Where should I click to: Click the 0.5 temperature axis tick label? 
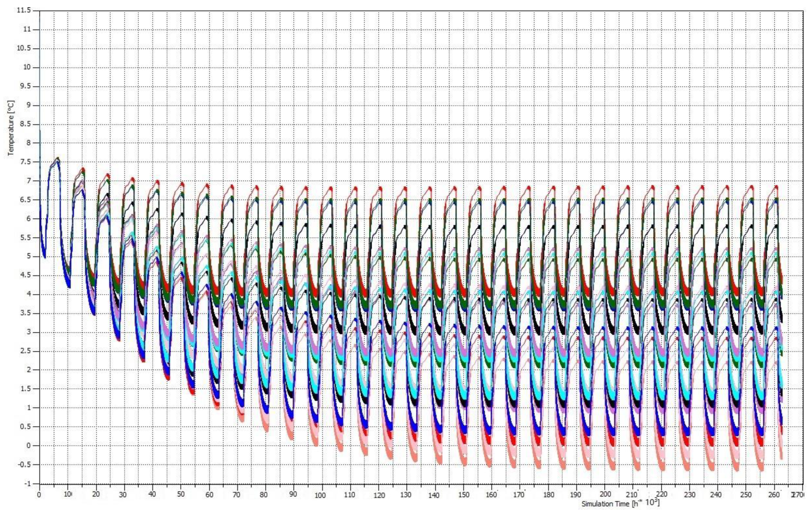[x=25, y=427]
